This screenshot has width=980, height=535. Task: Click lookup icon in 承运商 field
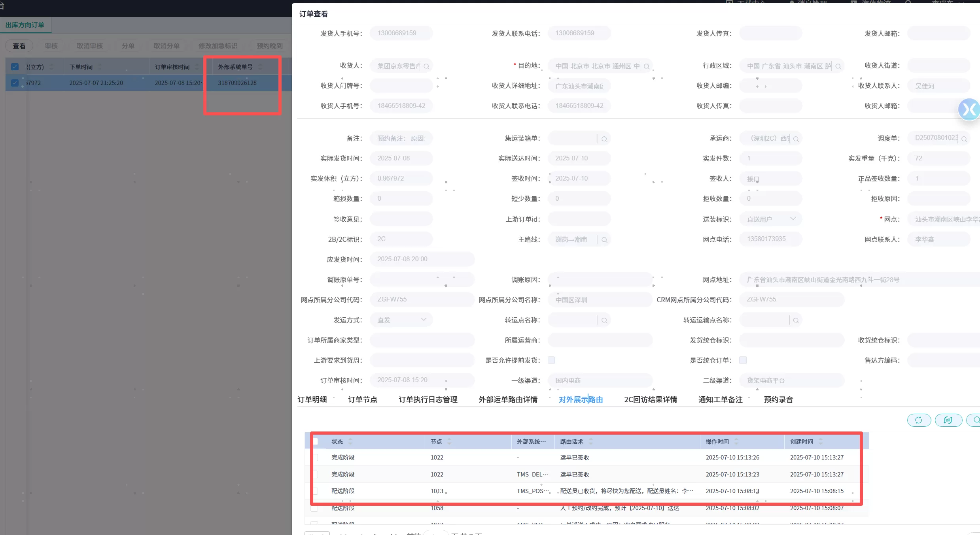click(x=796, y=139)
